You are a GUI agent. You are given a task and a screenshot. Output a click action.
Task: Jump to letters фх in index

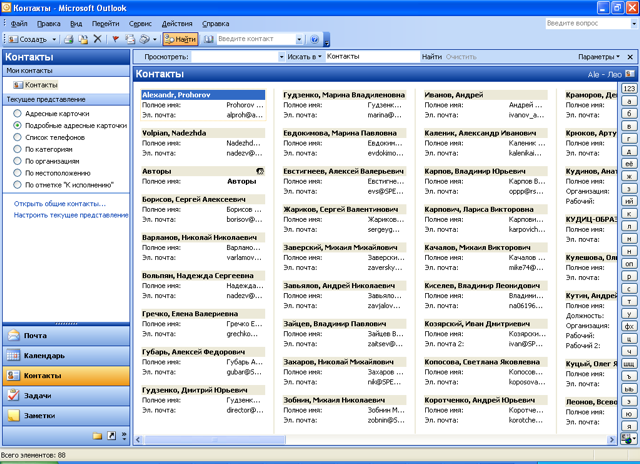pyautogui.click(x=629, y=326)
